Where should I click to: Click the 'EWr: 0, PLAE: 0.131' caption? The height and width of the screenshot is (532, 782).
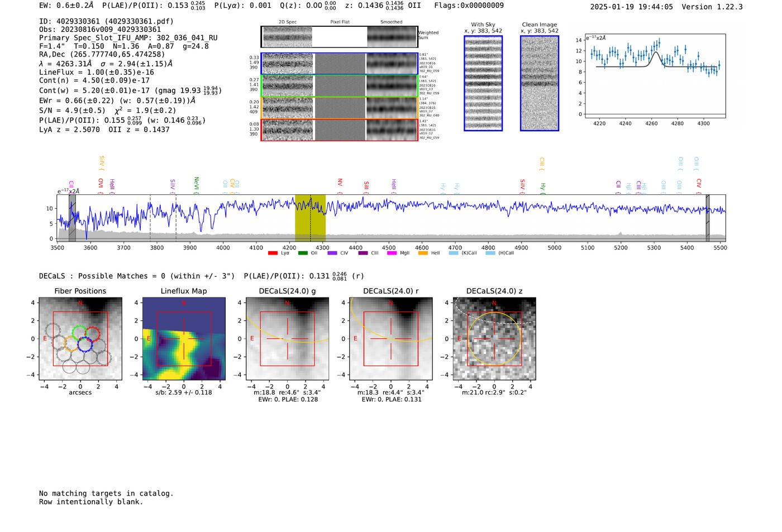tap(392, 399)
